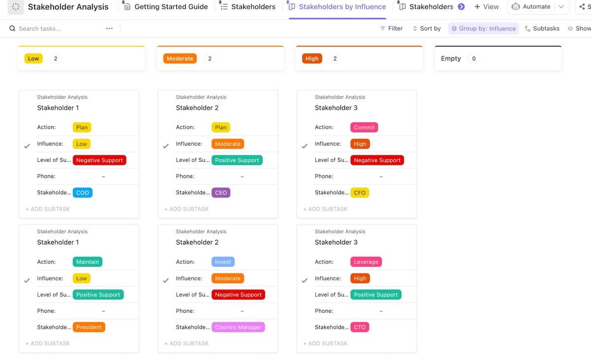Viewport: 591px width, 364px height.
Task: Click the Subtasks display icon
Action: tap(528, 29)
